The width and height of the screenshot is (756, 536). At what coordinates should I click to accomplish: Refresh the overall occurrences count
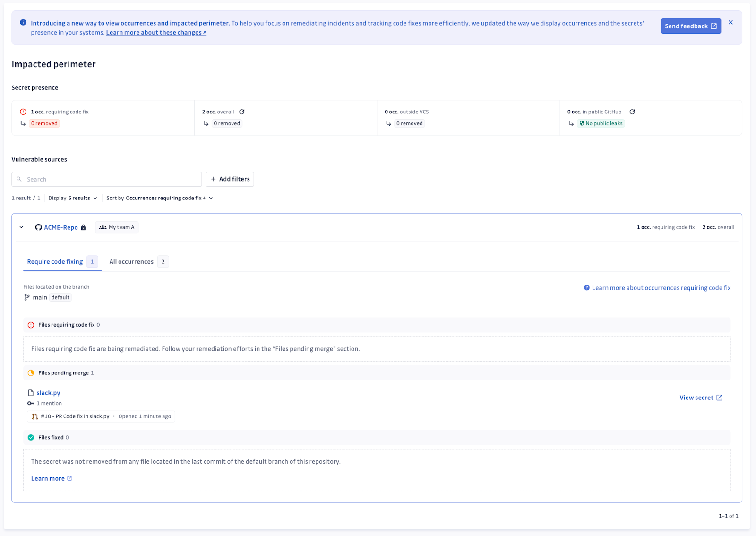(242, 112)
